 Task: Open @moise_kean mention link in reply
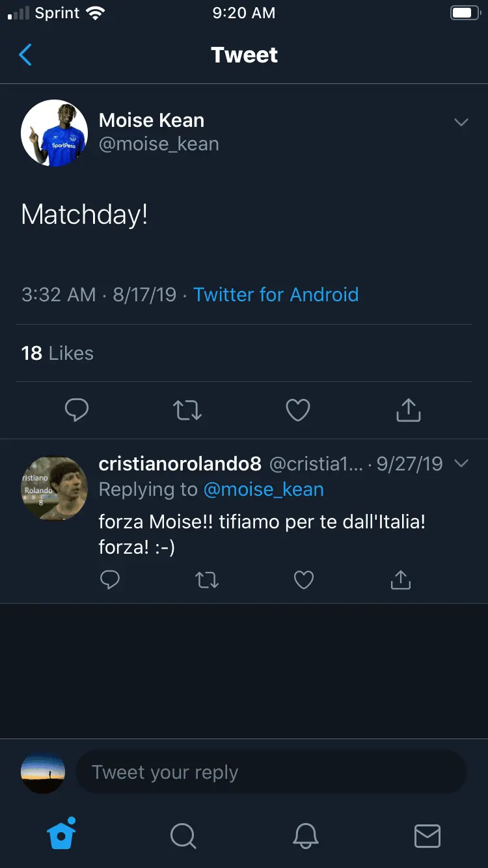[x=264, y=489]
